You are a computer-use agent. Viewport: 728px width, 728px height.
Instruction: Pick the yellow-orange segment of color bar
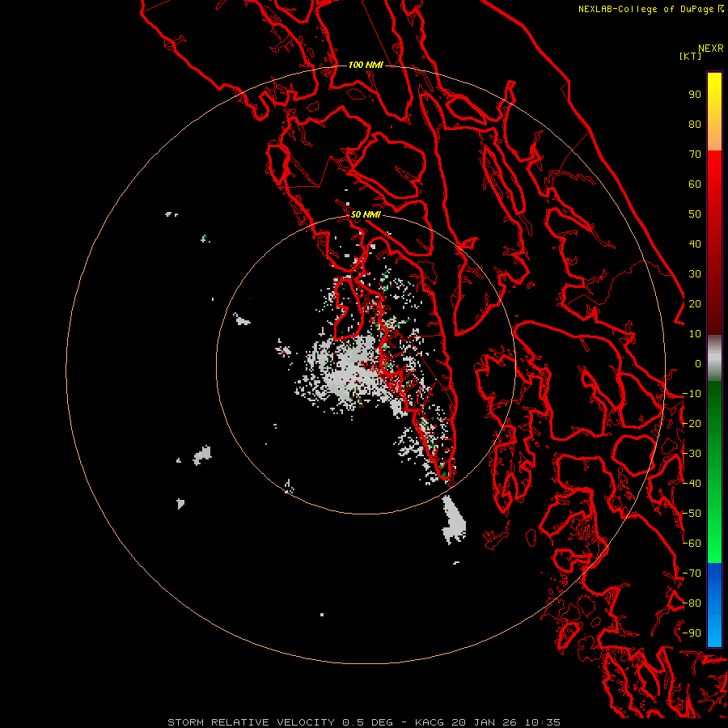pyautogui.click(x=714, y=112)
